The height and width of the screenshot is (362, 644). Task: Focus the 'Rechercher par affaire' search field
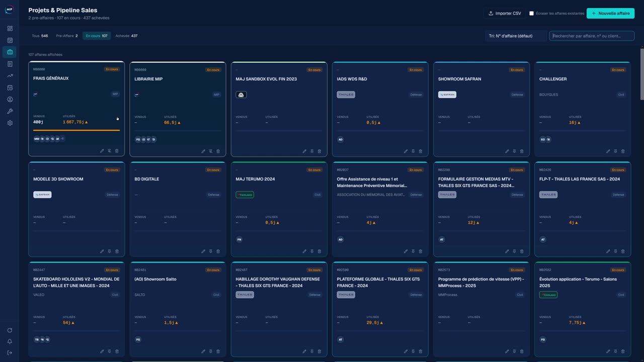[592, 36]
